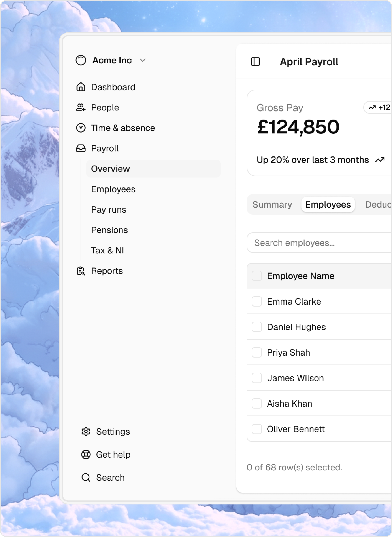Click the Get help lifebuoy icon
The width and height of the screenshot is (392, 537).
pyautogui.click(x=86, y=455)
